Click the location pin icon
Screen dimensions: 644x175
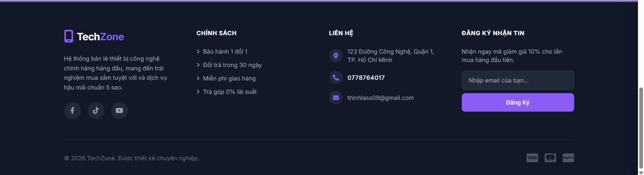click(x=336, y=56)
